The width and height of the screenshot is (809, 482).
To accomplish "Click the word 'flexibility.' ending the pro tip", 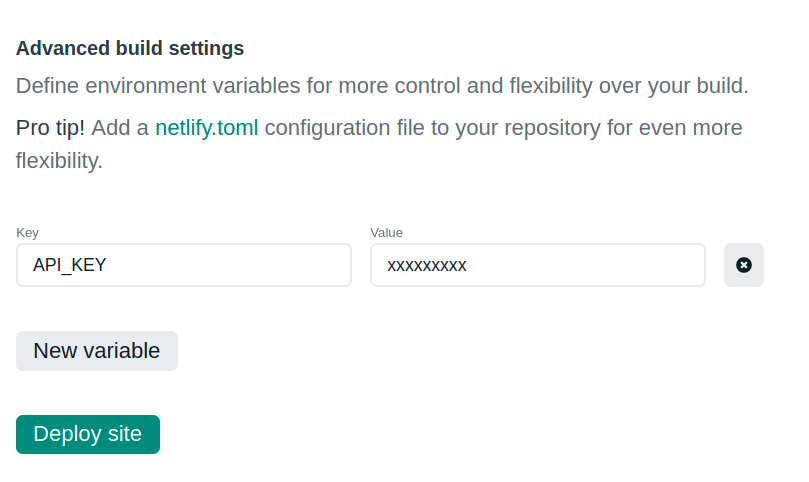I will pos(59,160).
